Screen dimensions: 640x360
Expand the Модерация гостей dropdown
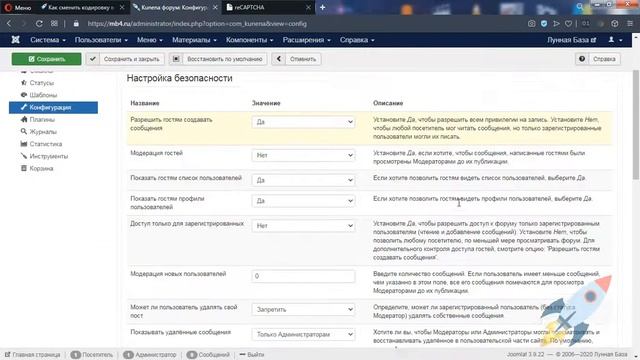coord(303,156)
